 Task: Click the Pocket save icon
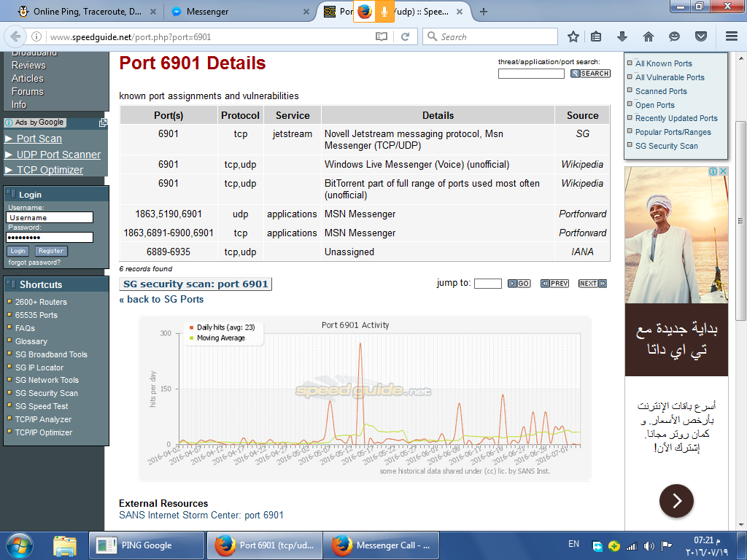coord(701,36)
